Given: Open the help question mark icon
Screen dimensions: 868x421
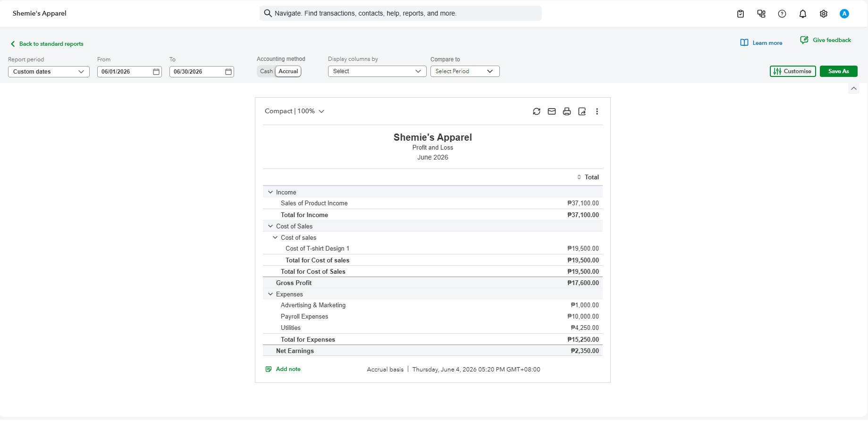Looking at the screenshot, I should point(782,14).
